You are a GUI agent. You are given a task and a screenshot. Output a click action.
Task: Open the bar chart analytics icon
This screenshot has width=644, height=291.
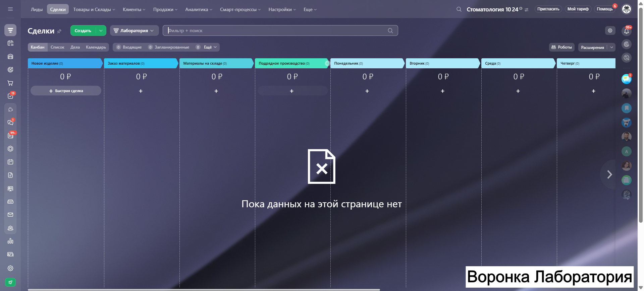pyautogui.click(x=10, y=241)
